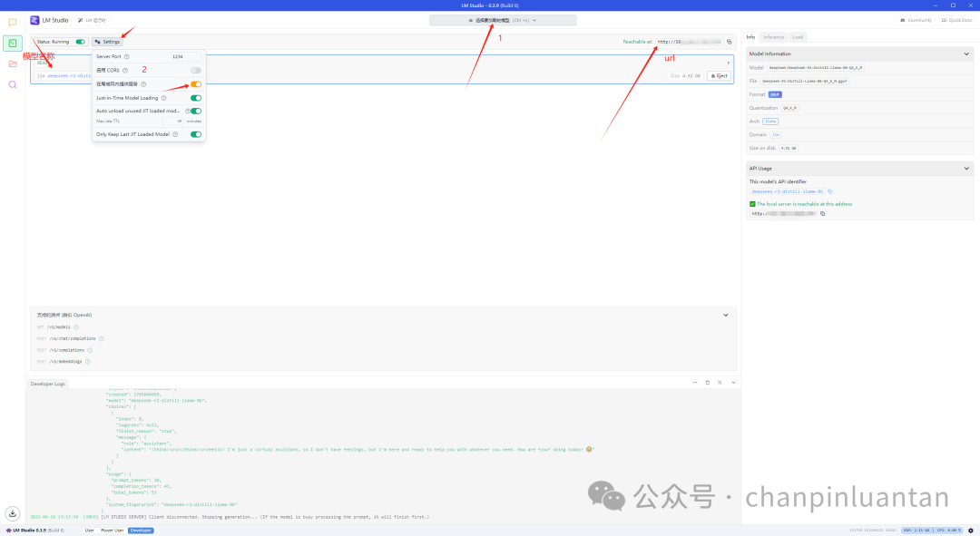Viewport: 980px width, 536px height.
Task: Enable the CORS toggle
Action: click(196, 71)
